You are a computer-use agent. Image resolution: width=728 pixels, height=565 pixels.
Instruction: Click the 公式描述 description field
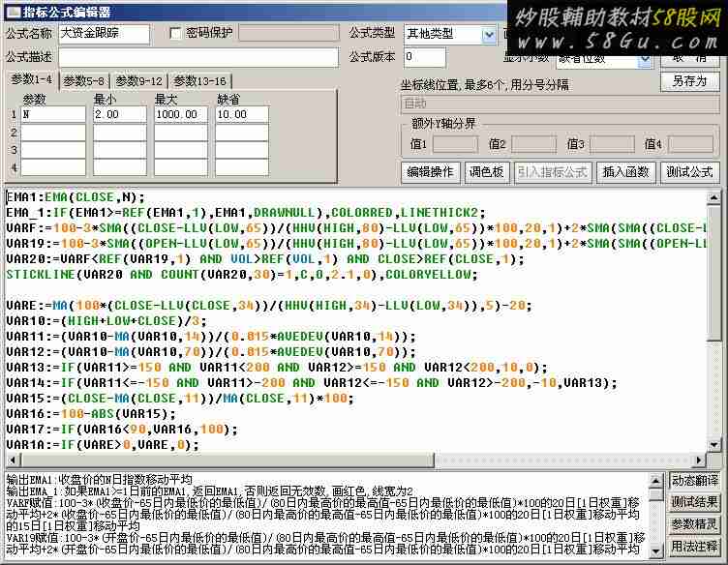198,58
